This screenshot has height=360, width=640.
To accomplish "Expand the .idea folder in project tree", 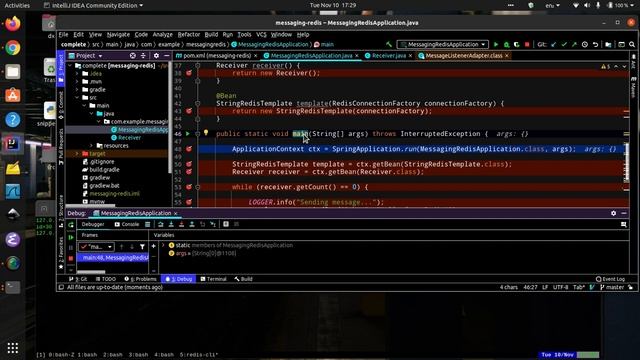I will point(77,73).
